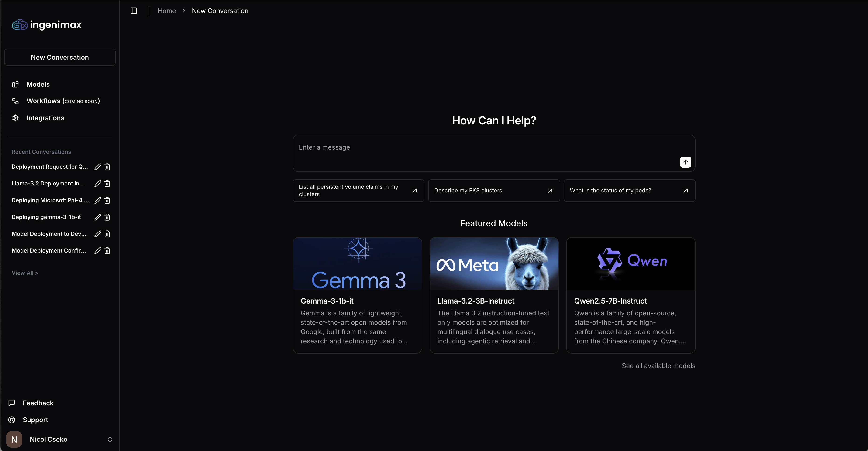Image resolution: width=868 pixels, height=451 pixels.
Task: Delete Model Deployment to Dev... conversation
Action: 107,234
